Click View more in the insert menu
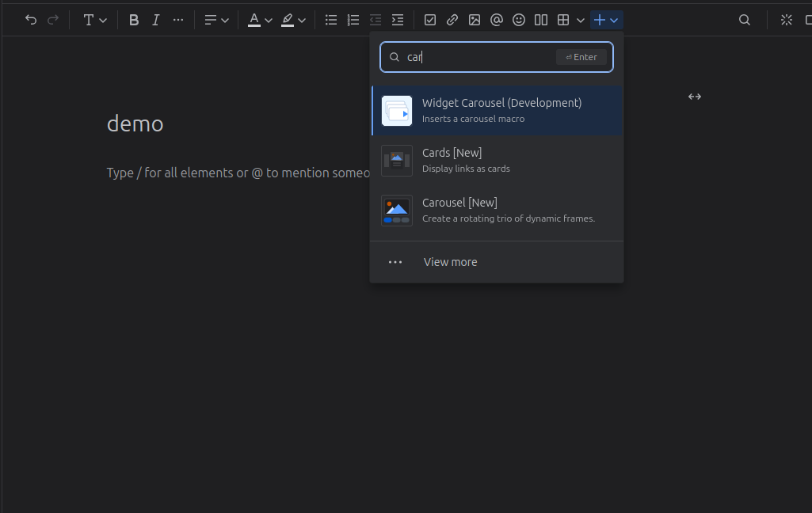Screen dimensions: 812x513 pyautogui.click(x=497, y=262)
